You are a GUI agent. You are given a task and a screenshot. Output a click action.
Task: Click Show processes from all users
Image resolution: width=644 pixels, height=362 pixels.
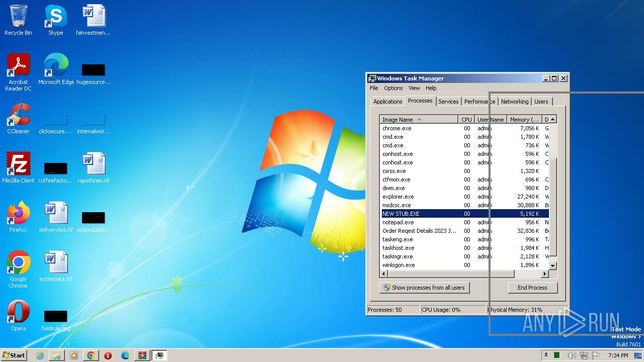coord(424,288)
